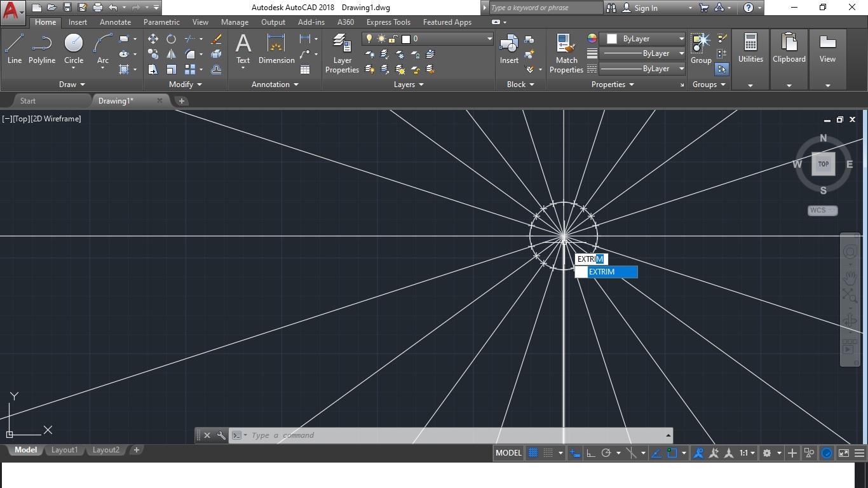Select the Stretch tool
Viewport: 868px width, 488px height.
coord(153,69)
